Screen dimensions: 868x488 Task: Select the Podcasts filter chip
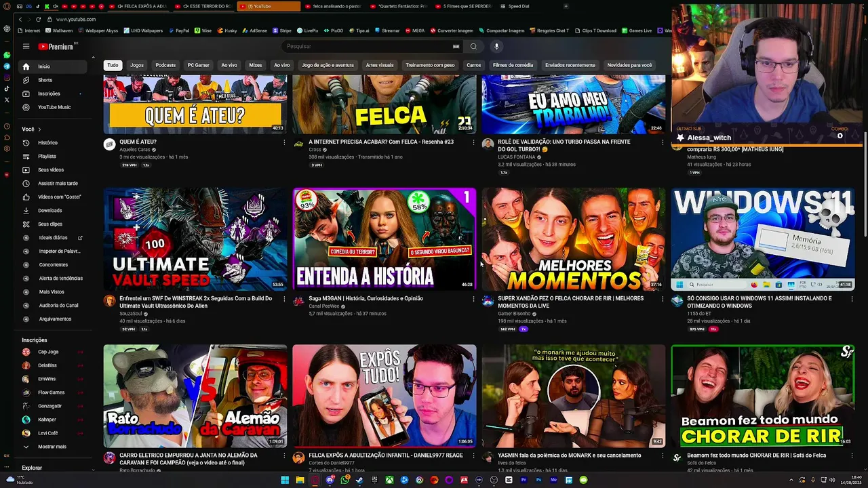(x=165, y=65)
